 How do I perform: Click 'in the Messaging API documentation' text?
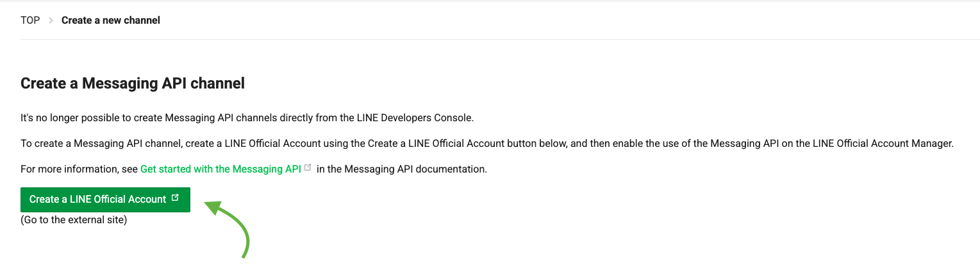402,169
